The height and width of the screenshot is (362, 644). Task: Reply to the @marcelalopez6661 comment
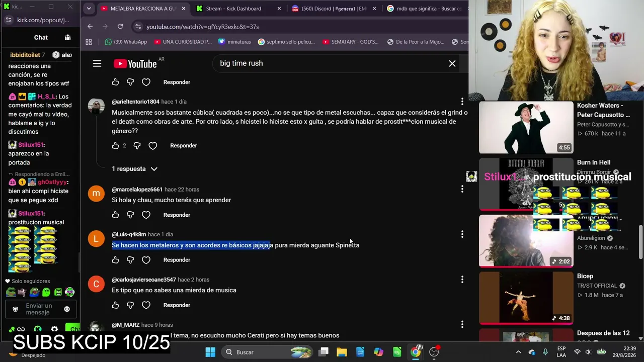tap(177, 215)
